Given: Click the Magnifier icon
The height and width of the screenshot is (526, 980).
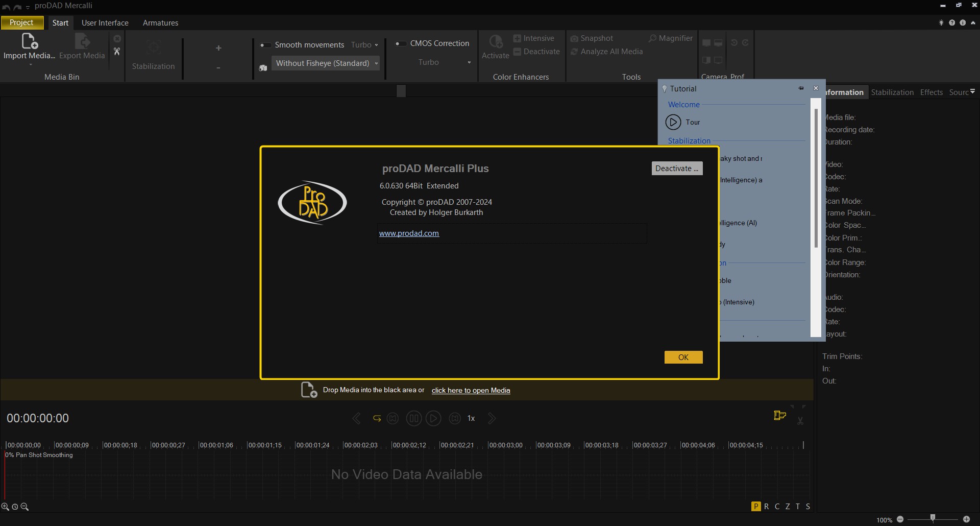Looking at the screenshot, I should coord(652,38).
